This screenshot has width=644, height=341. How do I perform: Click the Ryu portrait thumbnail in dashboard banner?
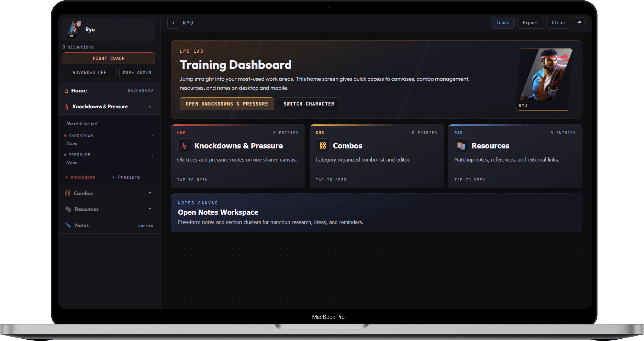[545, 75]
